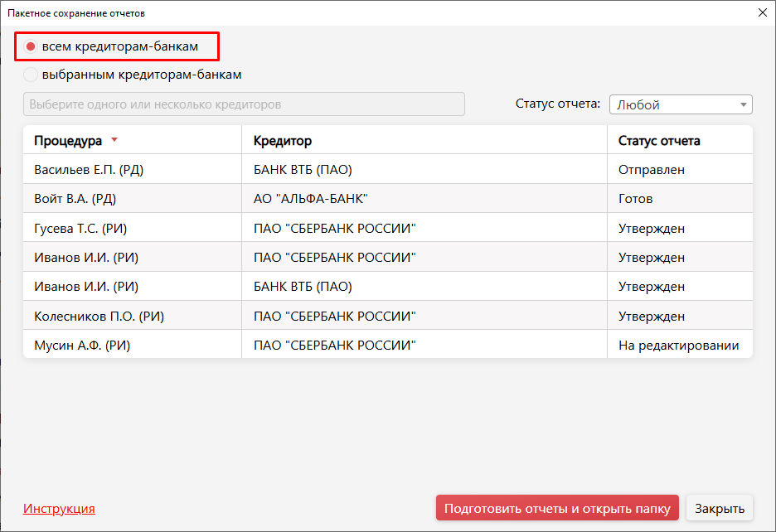This screenshot has width=776, height=532.
Task: Click the 'Закрыть' button
Action: pos(720,509)
